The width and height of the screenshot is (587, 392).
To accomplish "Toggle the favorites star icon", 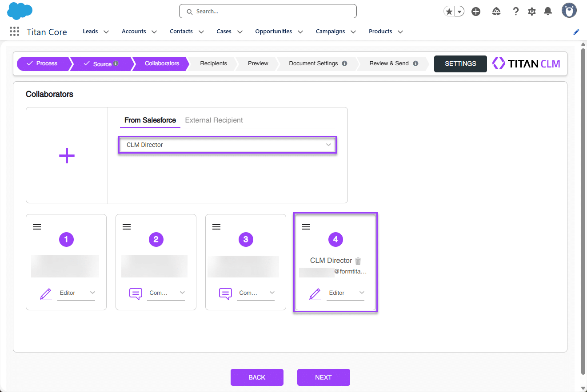I will click(448, 11).
